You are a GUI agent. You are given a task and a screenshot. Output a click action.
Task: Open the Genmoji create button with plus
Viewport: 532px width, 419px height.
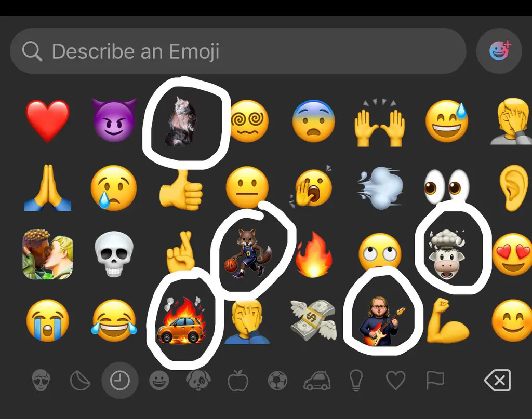coord(499,51)
